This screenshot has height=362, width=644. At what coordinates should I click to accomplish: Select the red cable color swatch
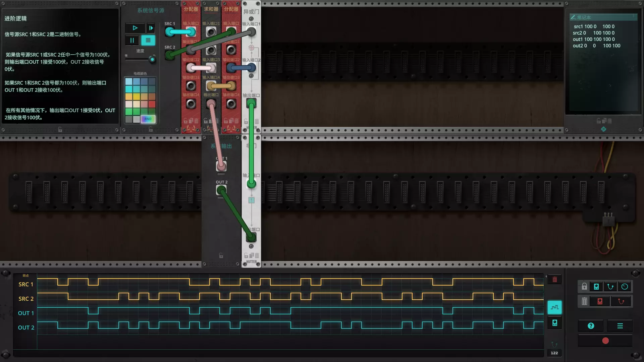point(152,104)
